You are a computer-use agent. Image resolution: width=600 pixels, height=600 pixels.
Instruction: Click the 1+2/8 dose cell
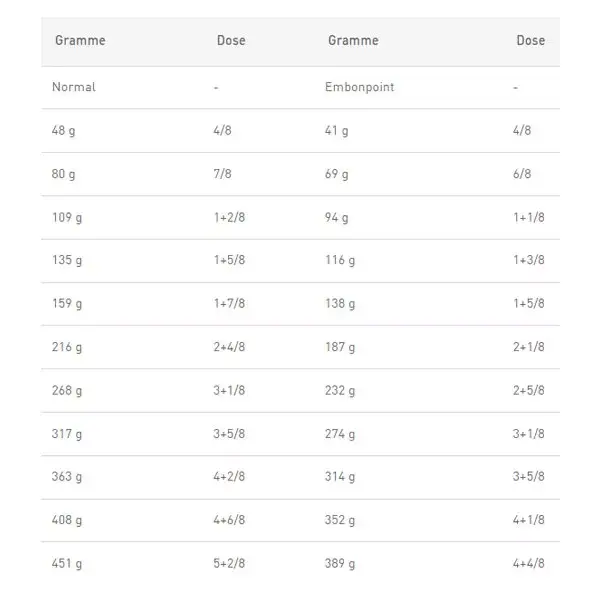click(x=229, y=217)
